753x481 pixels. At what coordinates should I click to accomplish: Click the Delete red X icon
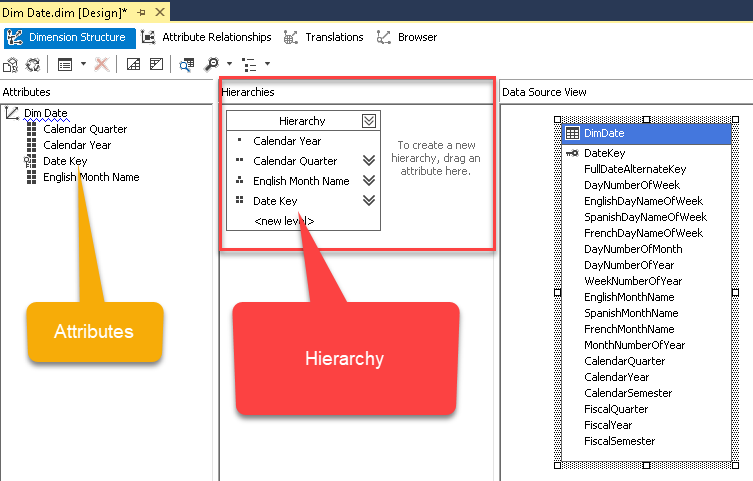101,64
